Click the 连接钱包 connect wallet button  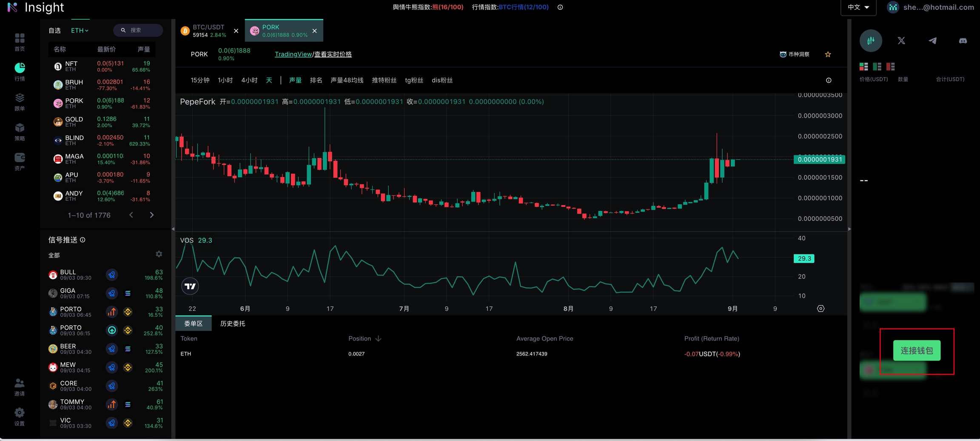pyautogui.click(x=917, y=351)
